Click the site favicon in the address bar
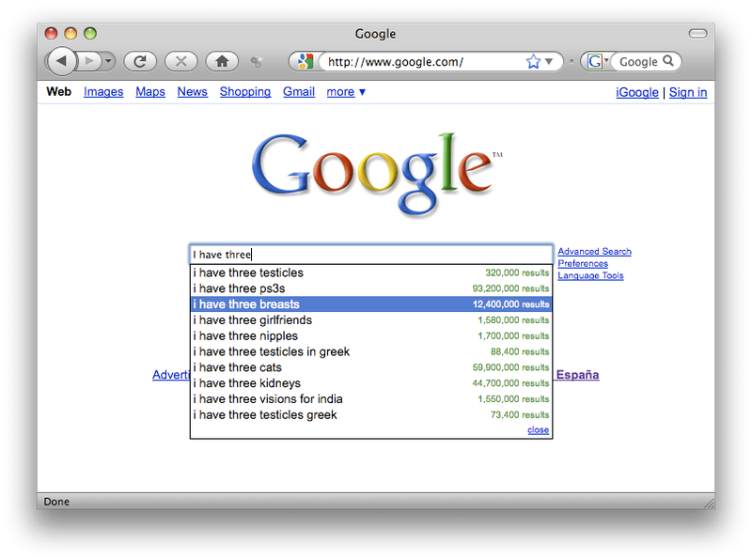752x560 pixels. point(305,61)
